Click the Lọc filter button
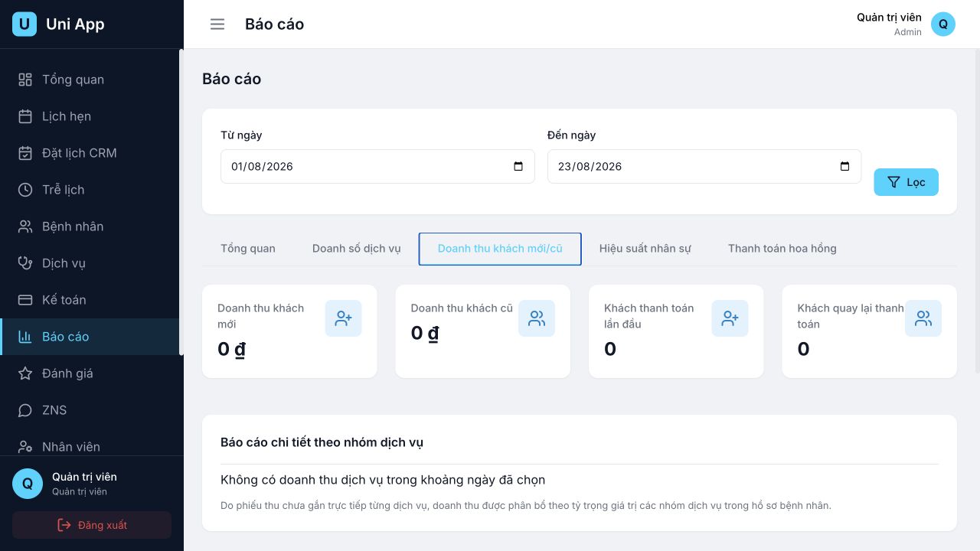Viewport: 980px width, 551px height. pyautogui.click(x=906, y=182)
